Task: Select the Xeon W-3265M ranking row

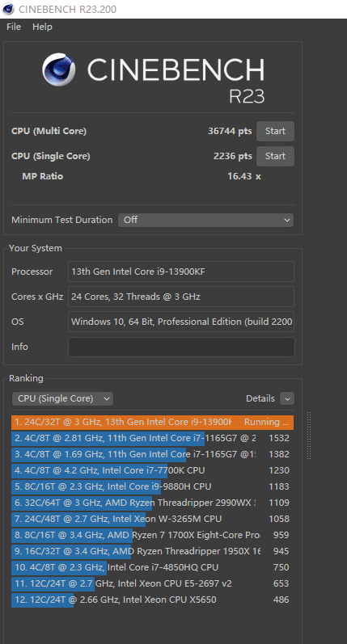Action: coord(153,519)
